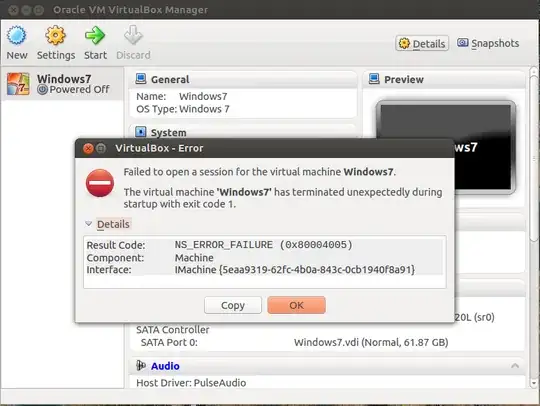
Task: Click the Preview section monitor icon
Action: point(374,79)
